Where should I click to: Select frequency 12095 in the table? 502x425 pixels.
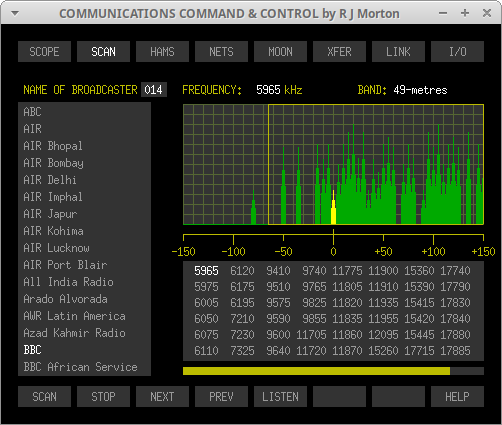click(x=383, y=335)
